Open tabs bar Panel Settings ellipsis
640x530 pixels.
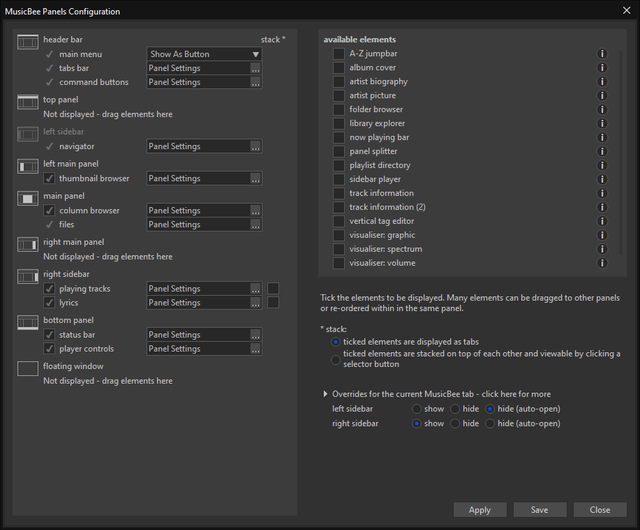[256, 68]
